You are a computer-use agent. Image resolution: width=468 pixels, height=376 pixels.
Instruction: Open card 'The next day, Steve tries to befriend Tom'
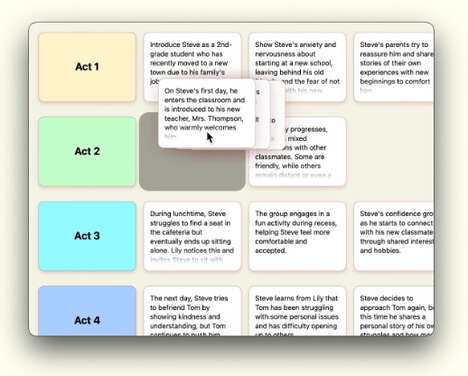click(x=192, y=311)
